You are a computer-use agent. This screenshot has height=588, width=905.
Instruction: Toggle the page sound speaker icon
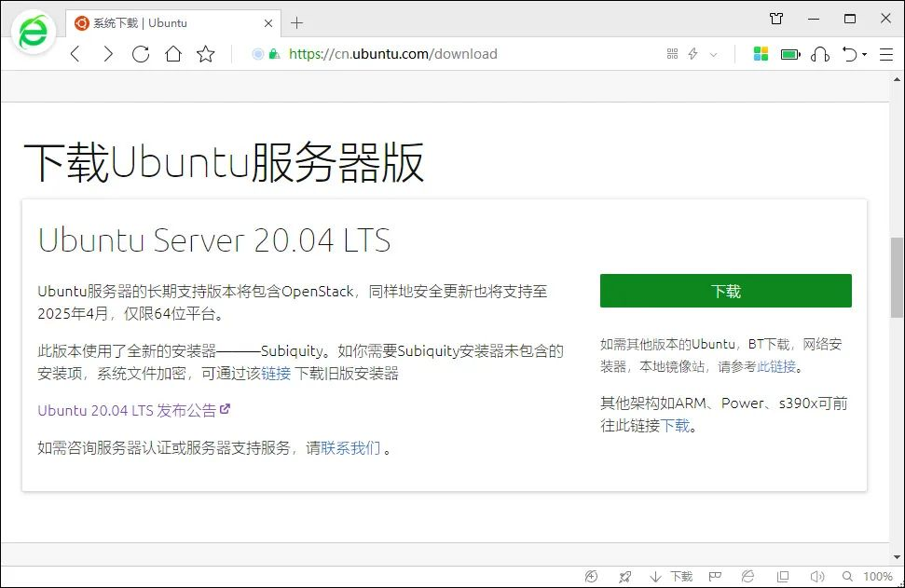(816, 576)
